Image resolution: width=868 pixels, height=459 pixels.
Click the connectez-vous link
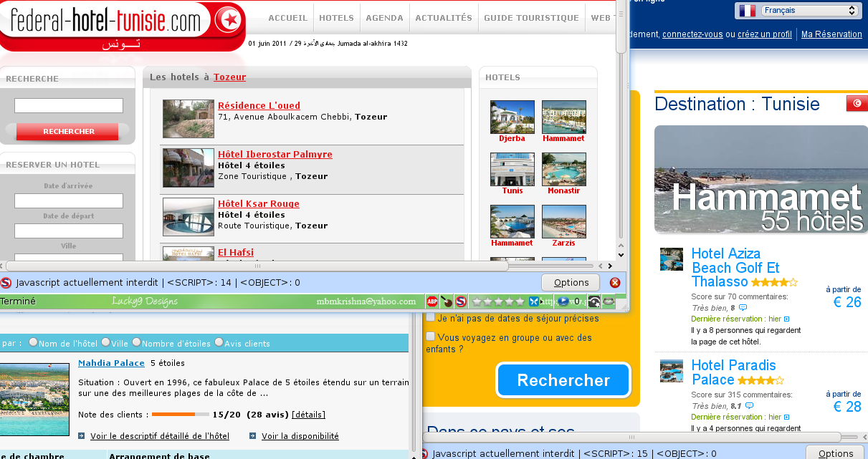pos(692,34)
